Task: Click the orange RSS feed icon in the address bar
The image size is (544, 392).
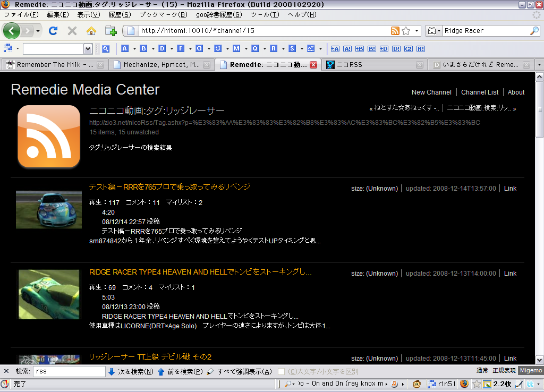Action: [395, 31]
